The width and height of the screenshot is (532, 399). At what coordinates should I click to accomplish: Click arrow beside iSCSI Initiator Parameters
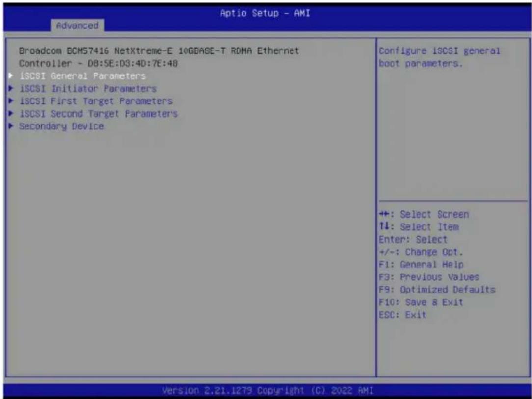pos(11,88)
